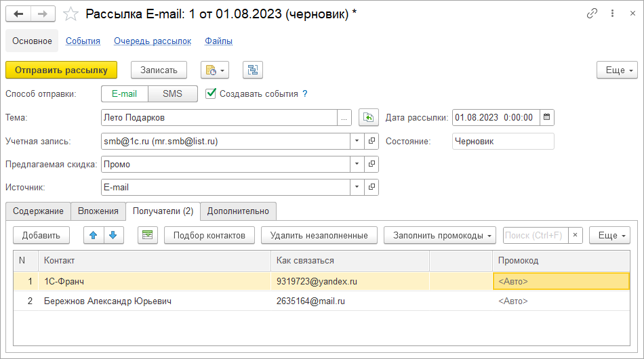
Task: Select the Бережнов Александр Юрьевич row
Action: pyautogui.click(x=108, y=301)
